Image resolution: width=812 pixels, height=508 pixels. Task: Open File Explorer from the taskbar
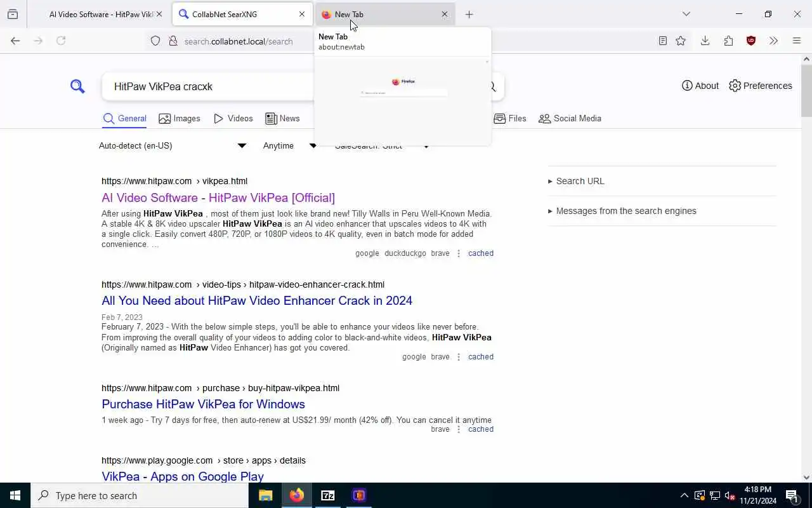pyautogui.click(x=265, y=495)
